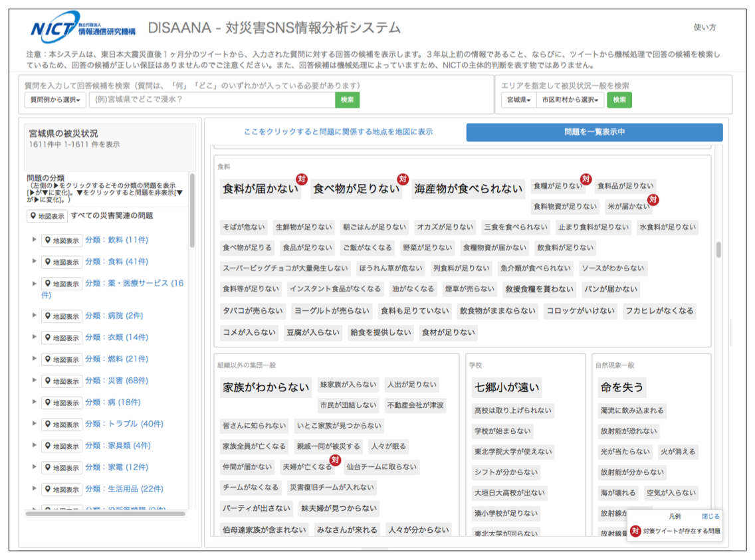Select the 家族がわからない problem tag
The height and width of the screenshot is (560, 755).
click(266, 387)
